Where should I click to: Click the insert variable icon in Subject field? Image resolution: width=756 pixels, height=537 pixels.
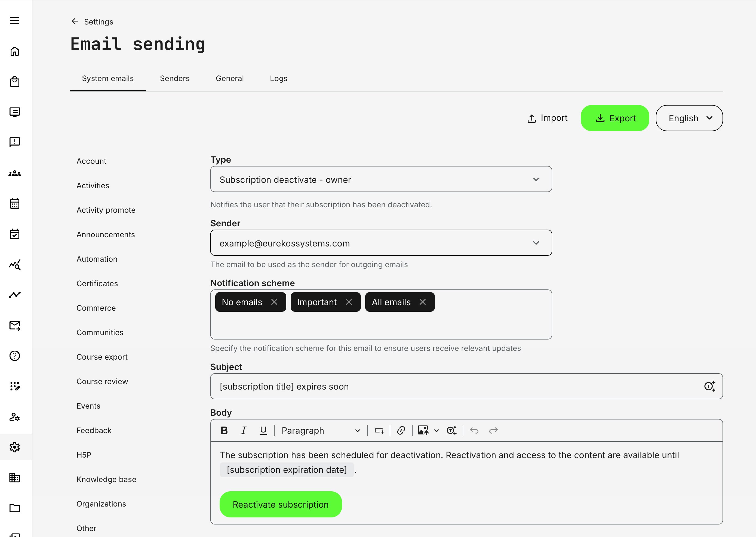click(709, 386)
